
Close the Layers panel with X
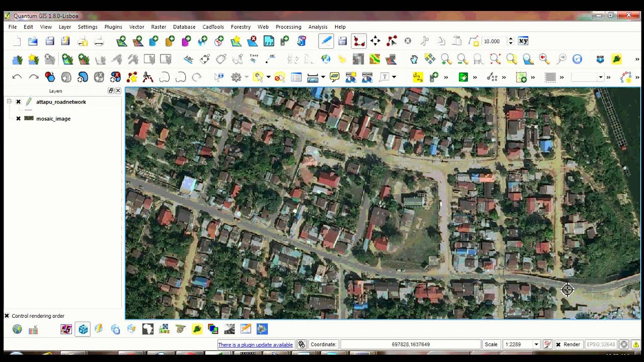click(x=118, y=91)
